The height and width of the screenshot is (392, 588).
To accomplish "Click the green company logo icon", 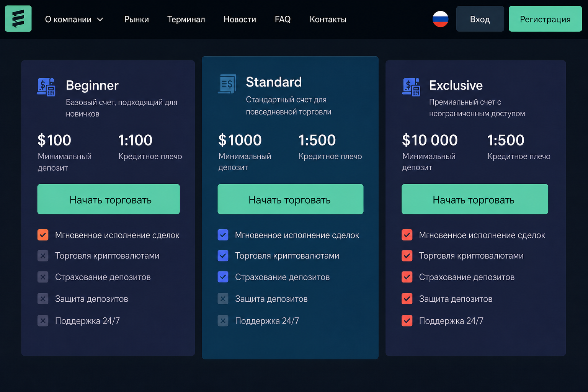I will point(18,19).
